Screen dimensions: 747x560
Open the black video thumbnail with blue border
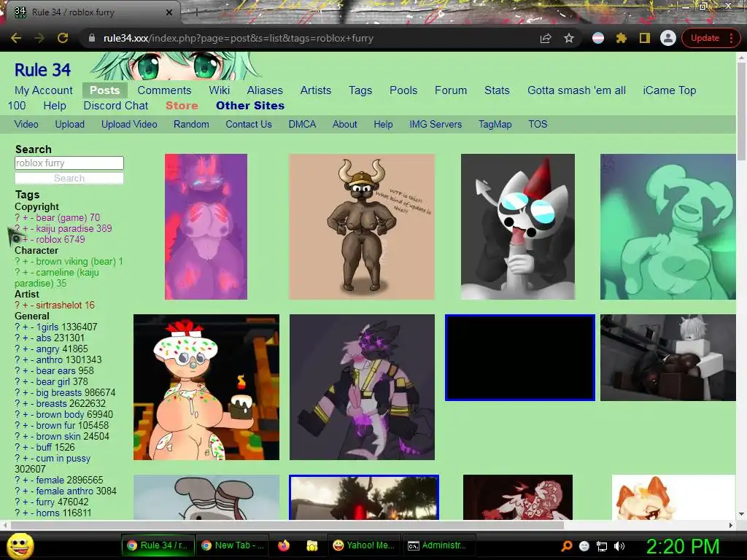pyautogui.click(x=519, y=357)
